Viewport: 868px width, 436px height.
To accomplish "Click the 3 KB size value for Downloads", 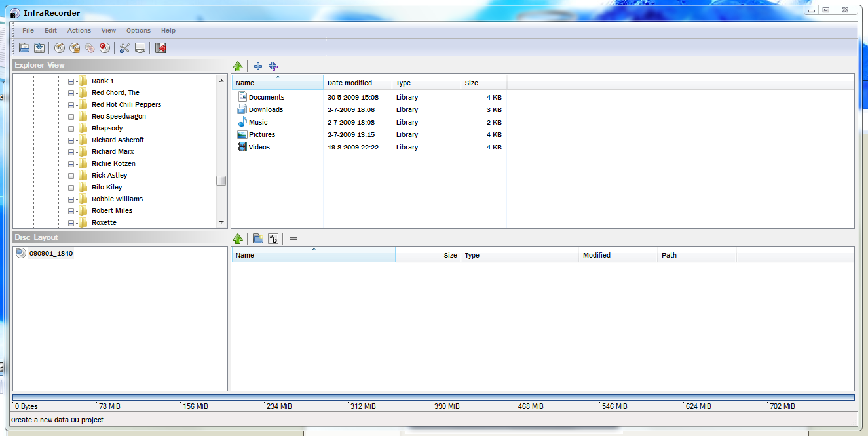I will tap(494, 109).
